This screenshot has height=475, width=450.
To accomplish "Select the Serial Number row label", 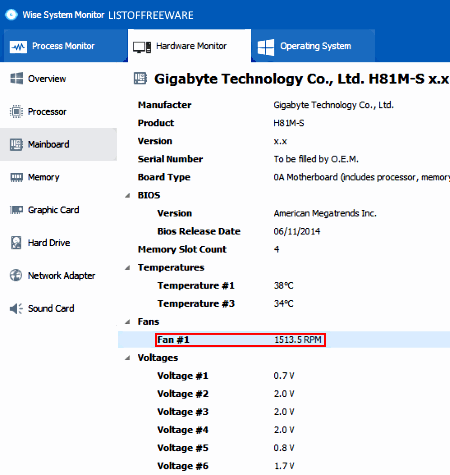I will pyautogui.click(x=170, y=159).
